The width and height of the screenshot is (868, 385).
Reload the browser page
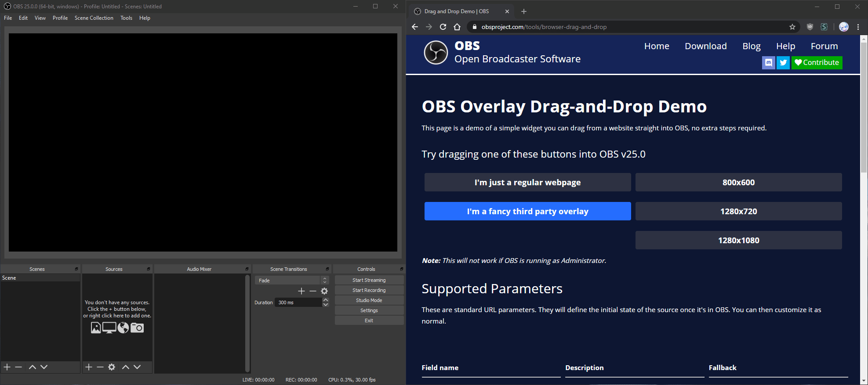tap(443, 27)
